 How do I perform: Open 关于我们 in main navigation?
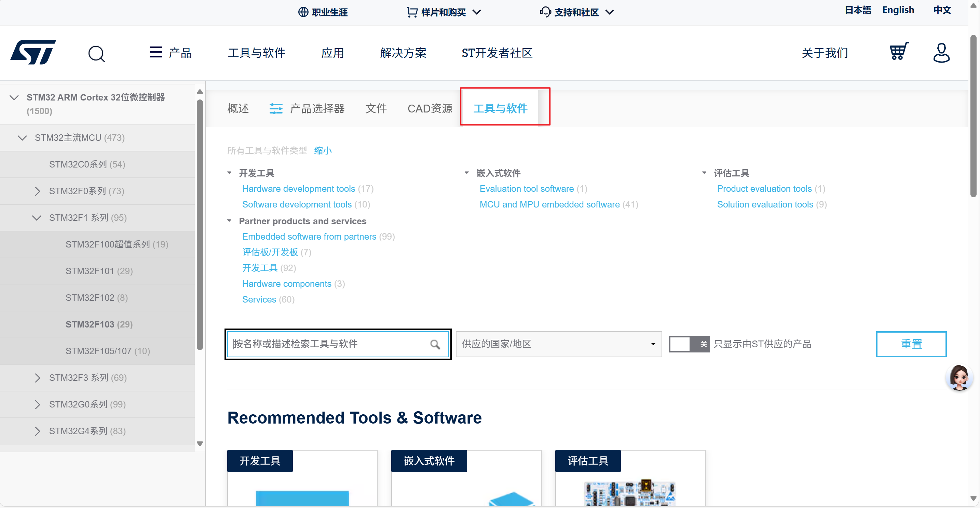coord(825,53)
